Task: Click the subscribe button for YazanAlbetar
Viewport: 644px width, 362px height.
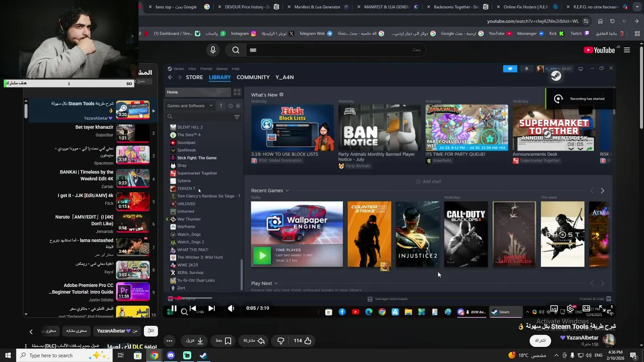Action: coord(540,340)
